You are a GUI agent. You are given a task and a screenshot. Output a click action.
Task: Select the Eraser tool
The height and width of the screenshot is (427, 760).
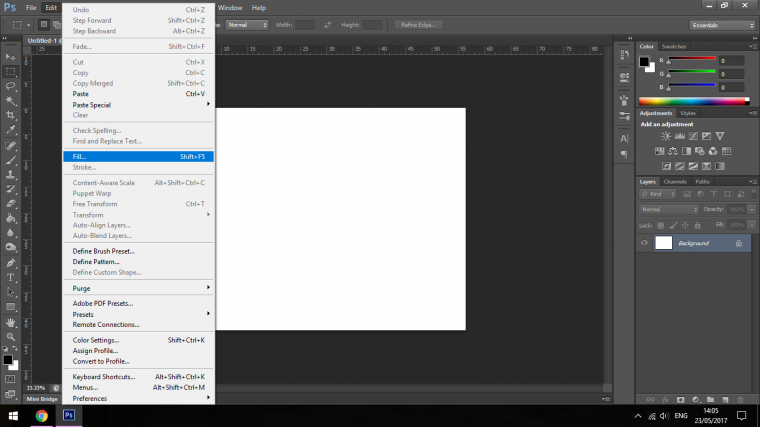(10, 204)
